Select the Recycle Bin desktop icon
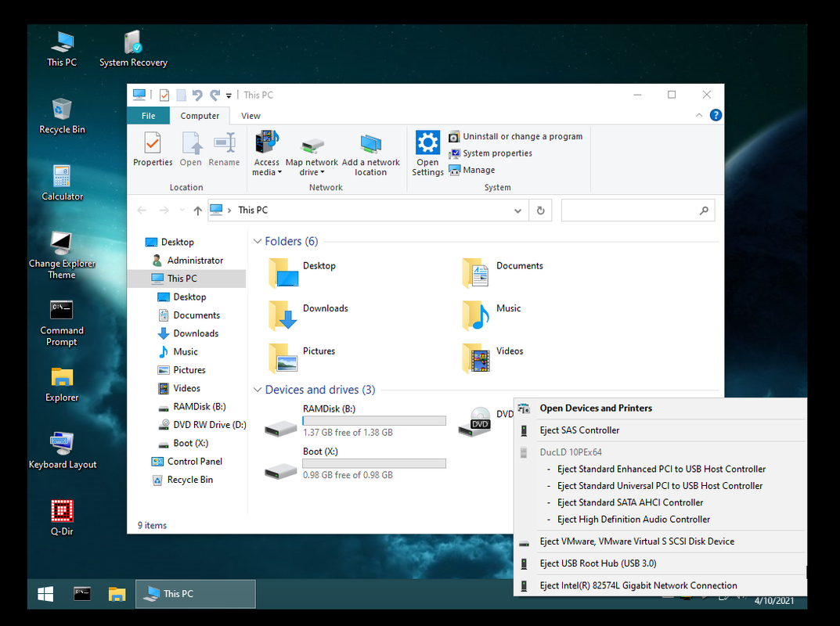 point(62,117)
